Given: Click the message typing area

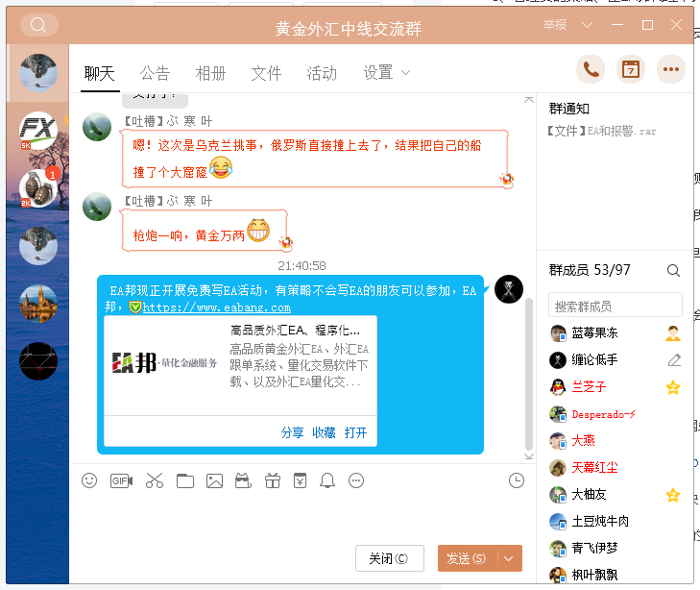Looking at the screenshot, I should point(302,518).
